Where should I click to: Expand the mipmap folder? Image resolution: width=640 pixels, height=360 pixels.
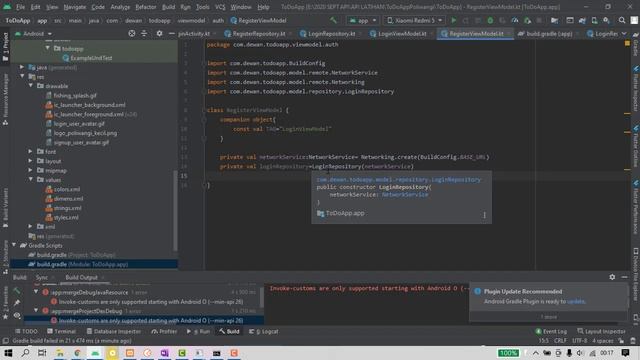click(31, 170)
